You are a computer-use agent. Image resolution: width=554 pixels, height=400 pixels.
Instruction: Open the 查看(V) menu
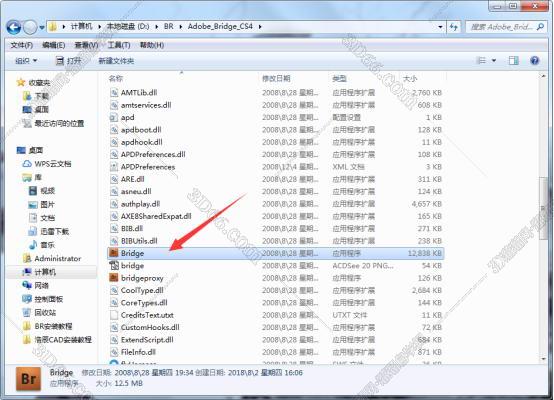pos(86,45)
